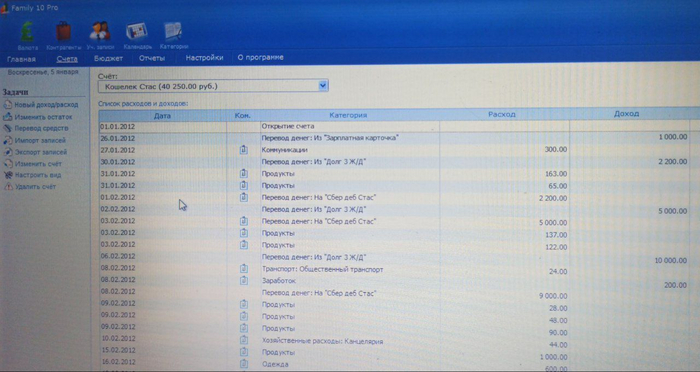Switch to the Бюджет tab
Image resolution: width=700 pixels, height=372 pixels.
click(x=108, y=59)
